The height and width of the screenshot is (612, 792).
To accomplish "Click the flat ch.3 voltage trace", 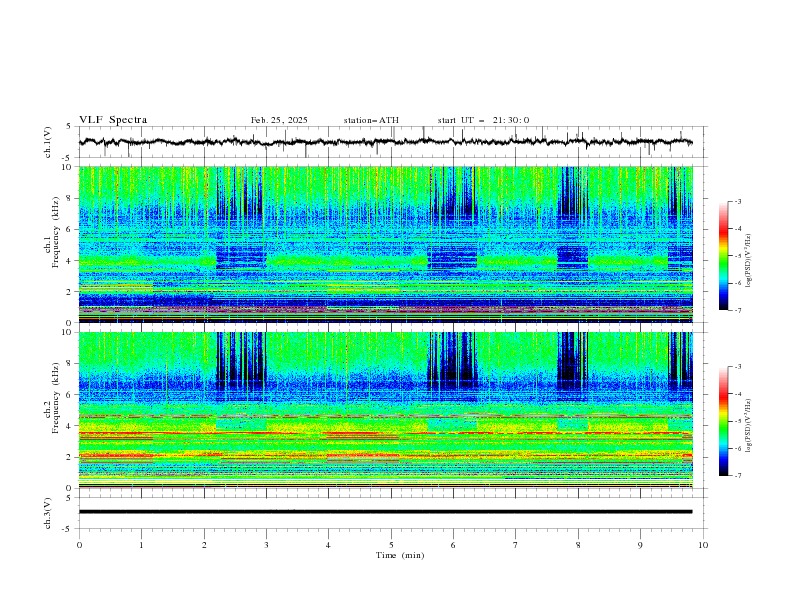I will click(x=385, y=512).
